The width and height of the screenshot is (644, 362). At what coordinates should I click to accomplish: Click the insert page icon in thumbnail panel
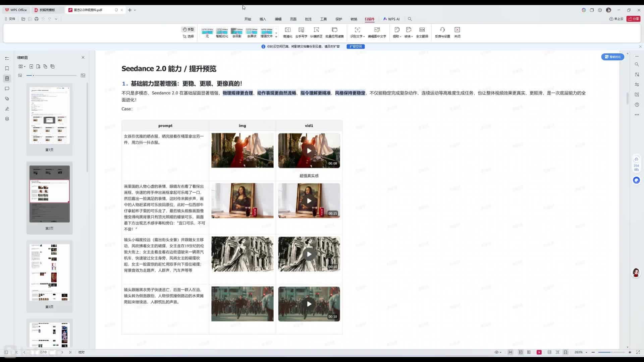point(31,66)
